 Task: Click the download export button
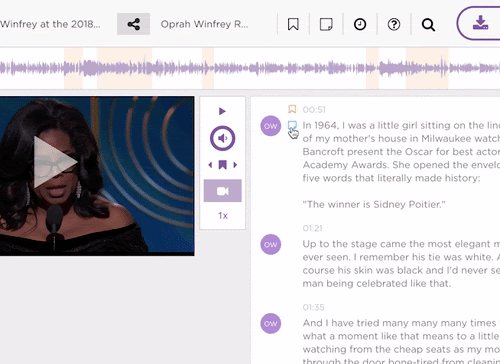(x=479, y=23)
